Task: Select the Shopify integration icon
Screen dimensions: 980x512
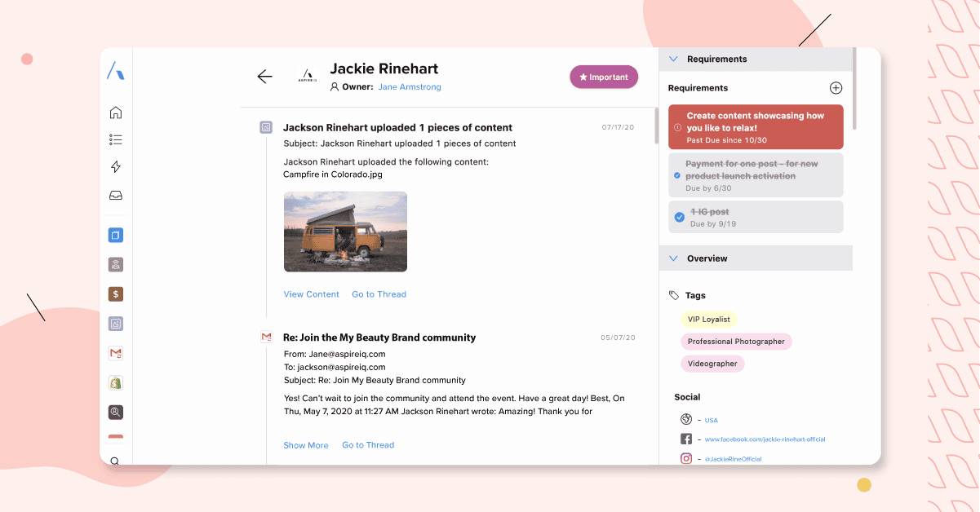Action: 115,382
